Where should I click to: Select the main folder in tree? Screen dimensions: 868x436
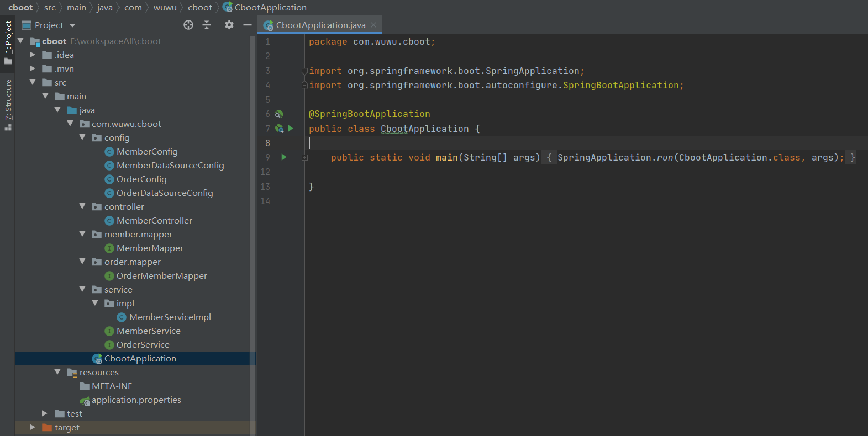(x=76, y=96)
